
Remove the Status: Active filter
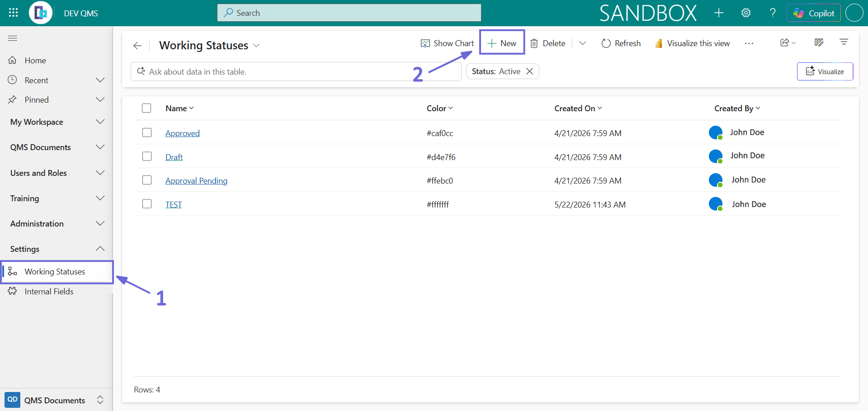(529, 71)
